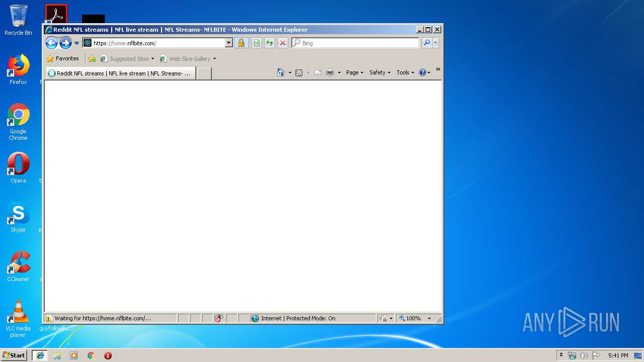Click the system clock 5:41 PM

[618, 355]
